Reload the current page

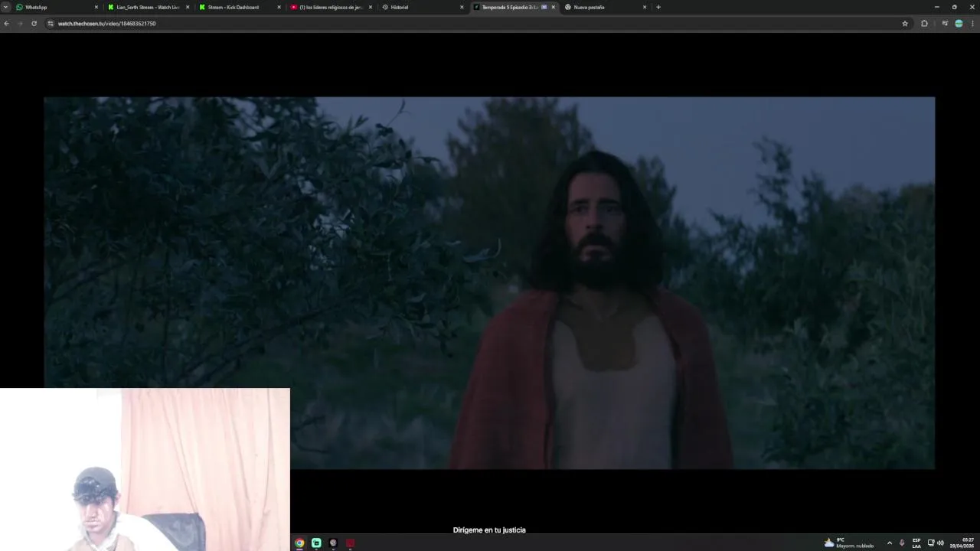tap(34, 24)
